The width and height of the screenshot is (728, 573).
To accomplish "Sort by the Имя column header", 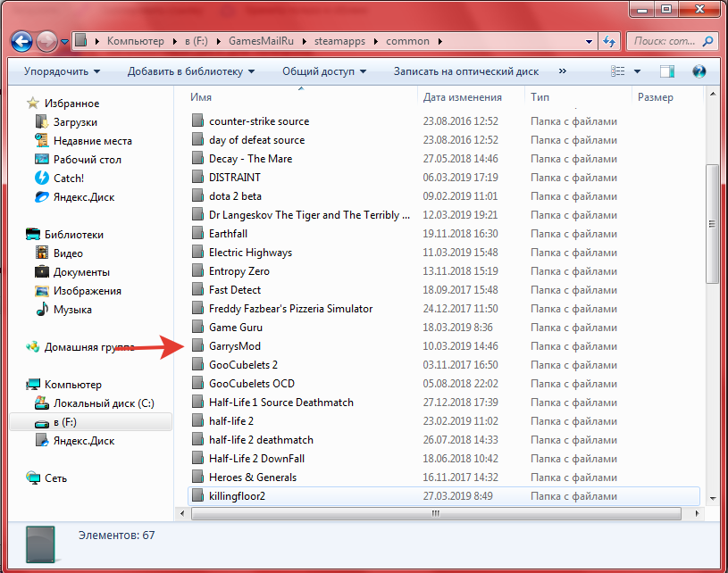I will pyautogui.click(x=201, y=97).
